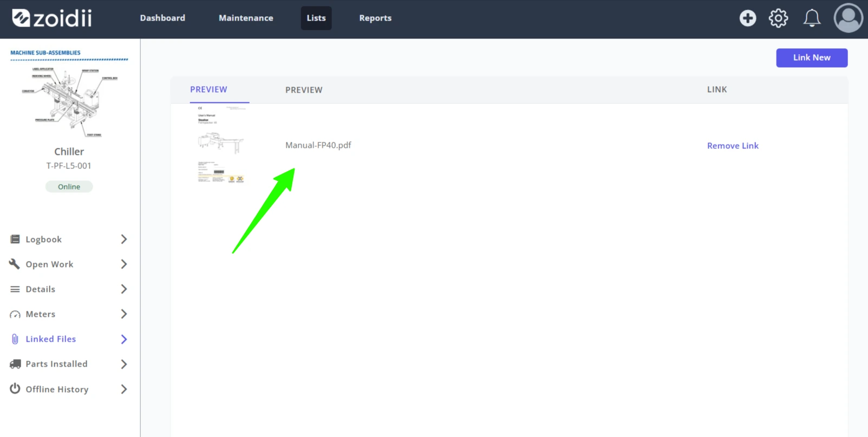Open the Reports menu
The width and height of the screenshot is (868, 437).
(375, 18)
